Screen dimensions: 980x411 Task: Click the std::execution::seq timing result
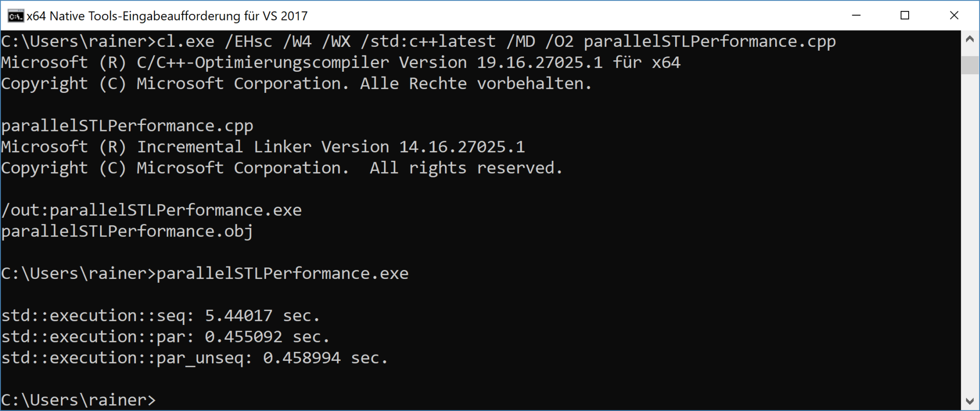160,316
